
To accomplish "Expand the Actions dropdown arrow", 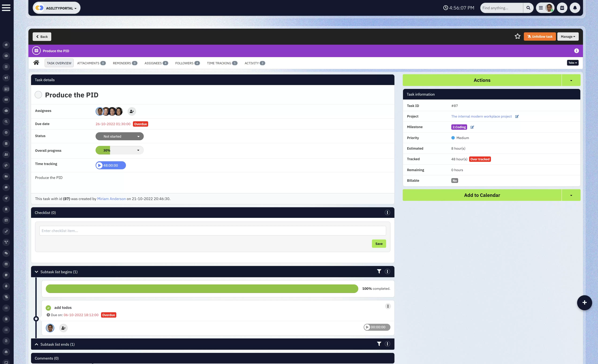I will point(571,80).
